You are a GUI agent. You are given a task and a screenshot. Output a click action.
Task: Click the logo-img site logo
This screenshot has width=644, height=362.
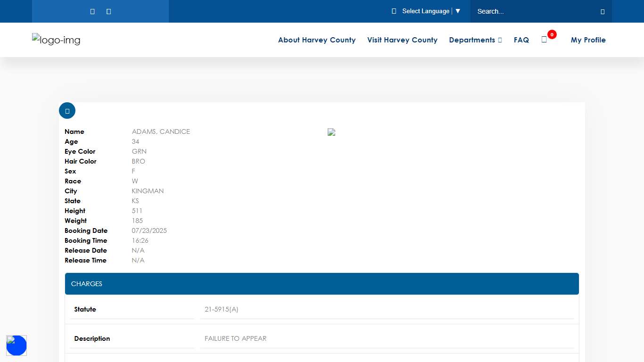tap(56, 40)
